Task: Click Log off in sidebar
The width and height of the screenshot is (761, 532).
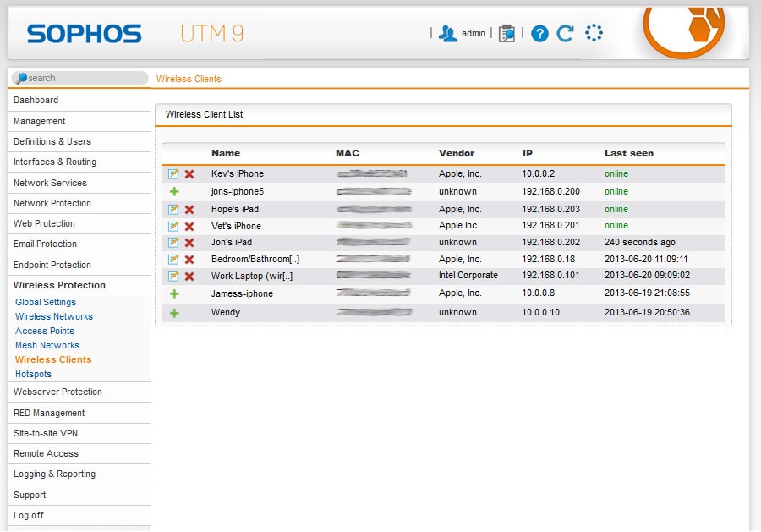Action: point(79,515)
